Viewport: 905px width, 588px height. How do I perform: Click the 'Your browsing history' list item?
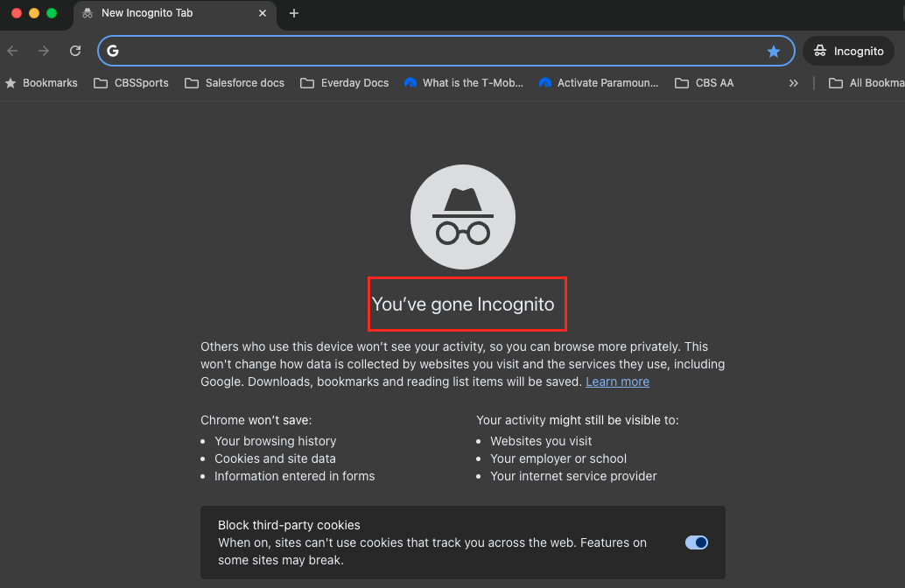click(x=276, y=441)
